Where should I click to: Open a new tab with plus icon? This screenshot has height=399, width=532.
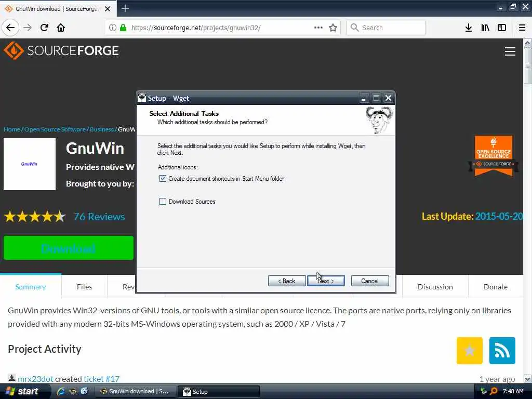(x=125, y=8)
